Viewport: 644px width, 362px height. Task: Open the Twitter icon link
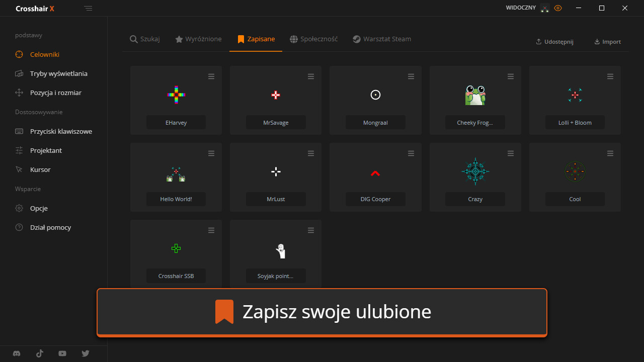click(86, 353)
